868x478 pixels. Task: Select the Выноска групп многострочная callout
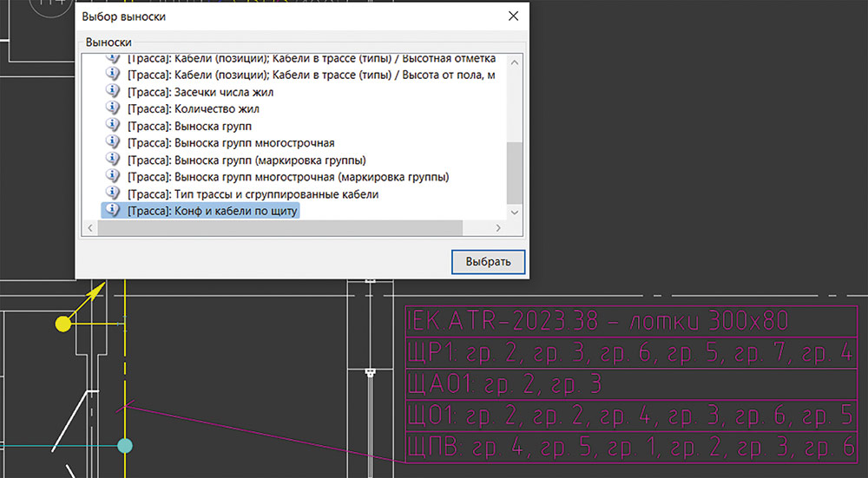230,142
